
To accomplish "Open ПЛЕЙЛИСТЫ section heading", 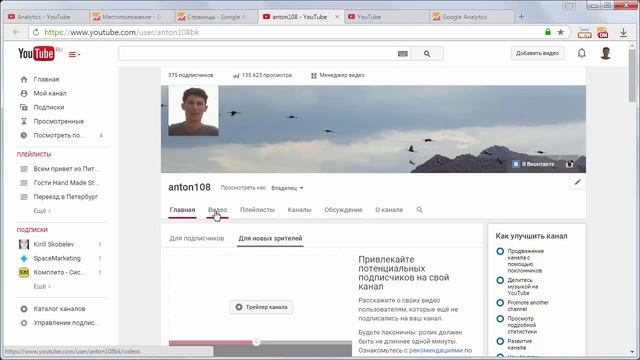I will pos(34,154).
